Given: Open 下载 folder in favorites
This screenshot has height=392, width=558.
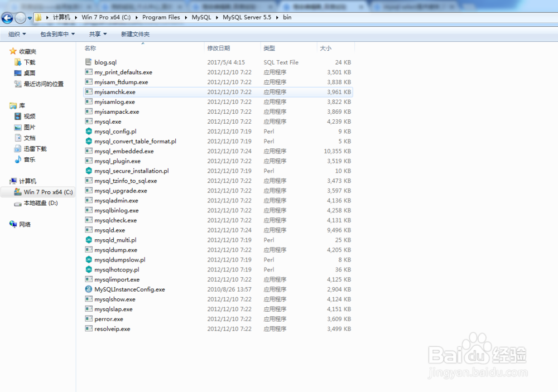Looking at the screenshot, I should pos(30,62).
